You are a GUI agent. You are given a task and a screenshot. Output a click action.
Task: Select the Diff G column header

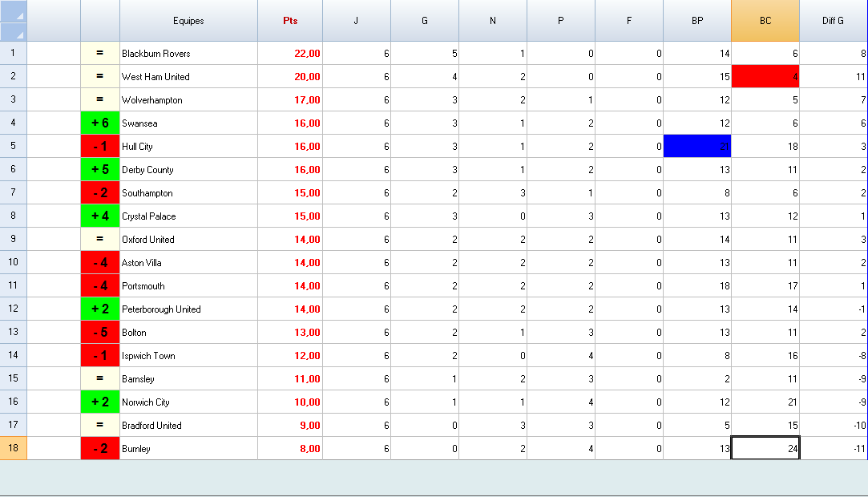pos(834,21)
